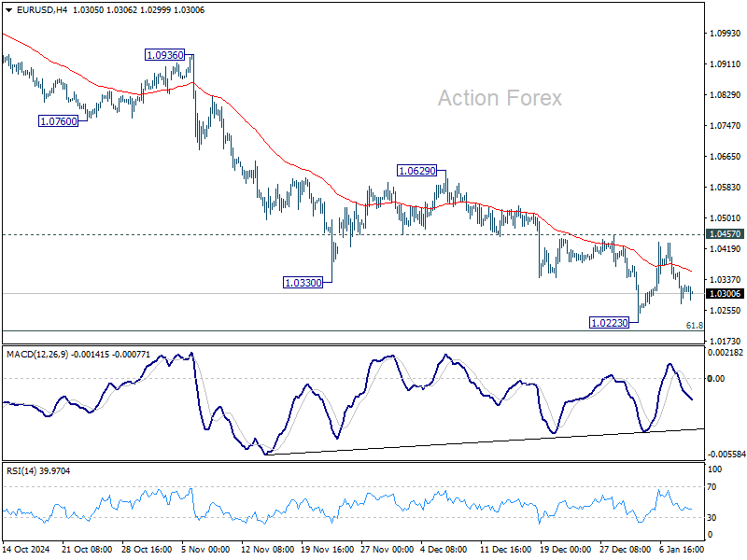This screenshot has height=560, width=747.
Task: Click the 1.01730 price axis value
Action: (x=726, y=341)
